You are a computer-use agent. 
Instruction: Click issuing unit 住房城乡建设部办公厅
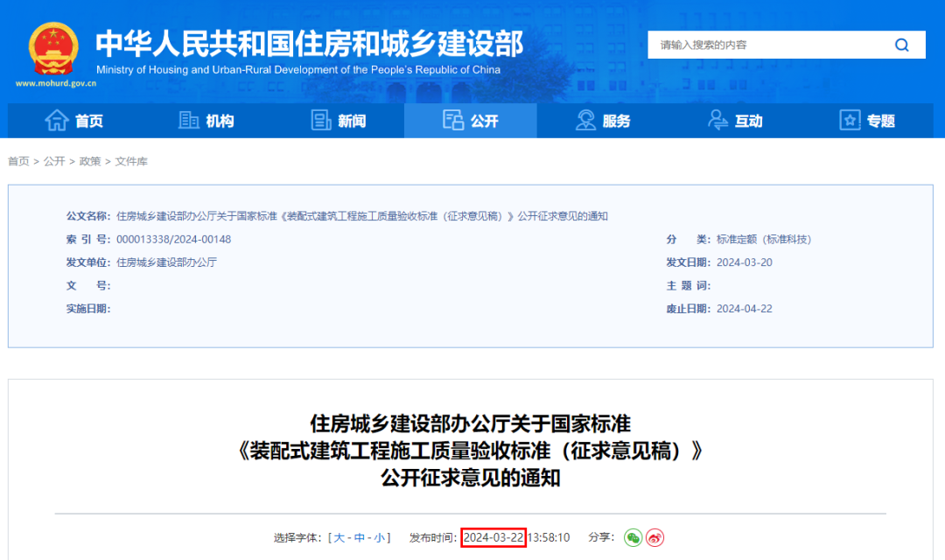click(x=167, y=262)
